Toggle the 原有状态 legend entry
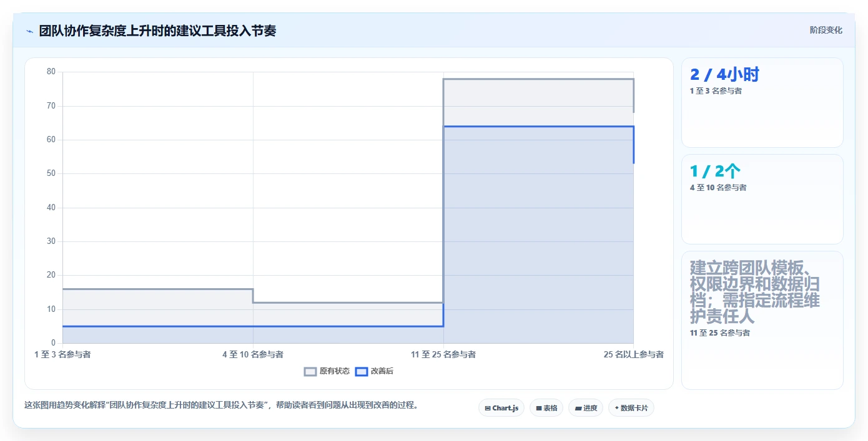The height and width of the screenshot is (441, 868). coord(327,371)
